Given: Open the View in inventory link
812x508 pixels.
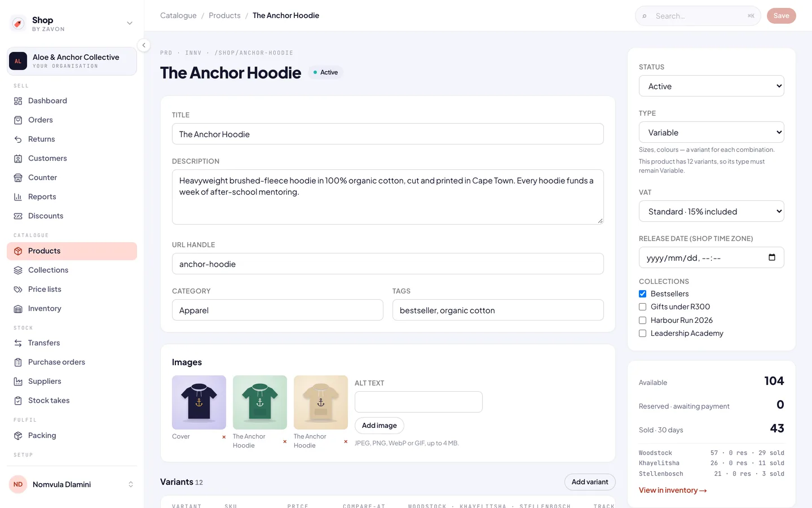Looking at the screenshot, I should tap(673, 490).
